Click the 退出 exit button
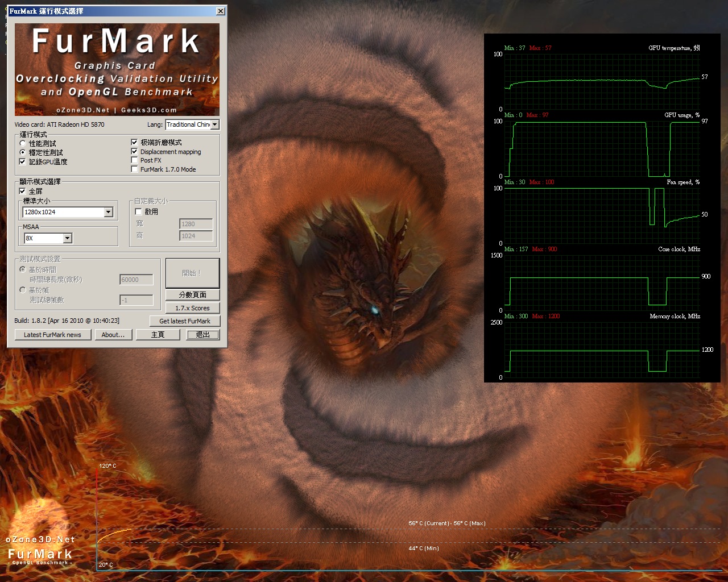The height and width of the screenshot is (582, 728). 203,335
